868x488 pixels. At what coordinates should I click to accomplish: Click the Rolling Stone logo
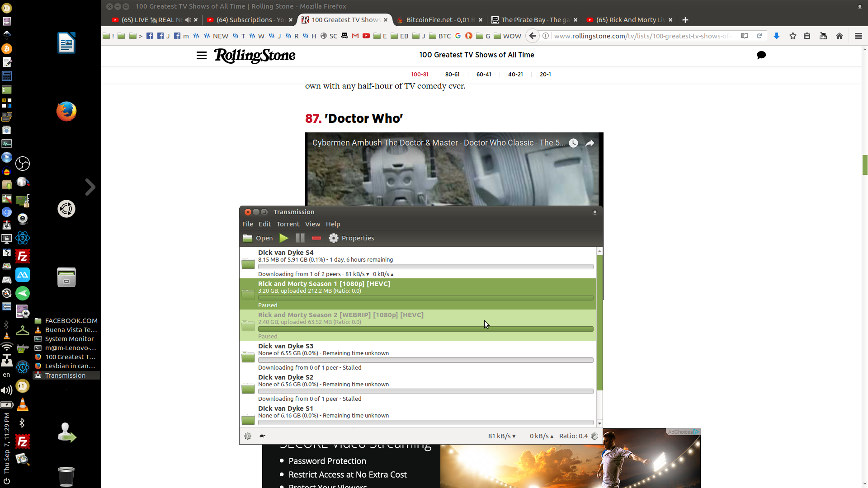pyautogui.click(x=255, y=56)
